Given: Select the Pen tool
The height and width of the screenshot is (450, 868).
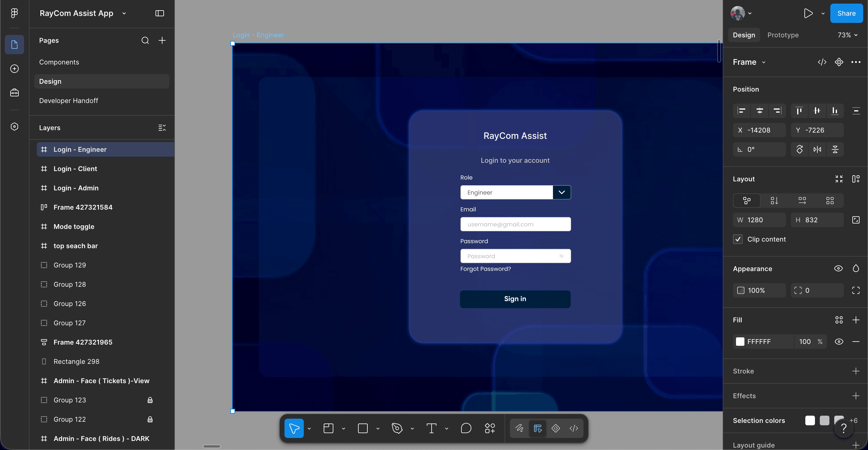Looking at the screenshot, I should pyautogui.click(x=397, y=428).
